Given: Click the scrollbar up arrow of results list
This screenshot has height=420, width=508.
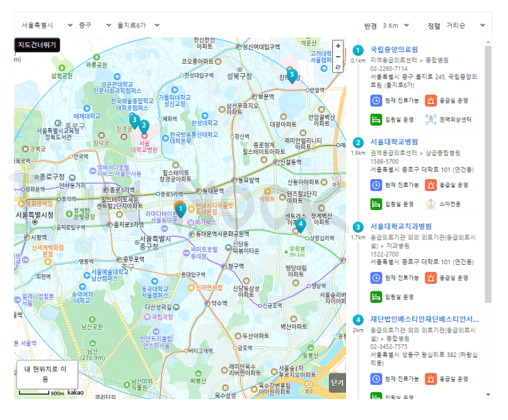Looking at the screenshot, I should pyautogui.click(x=488, y=42).
